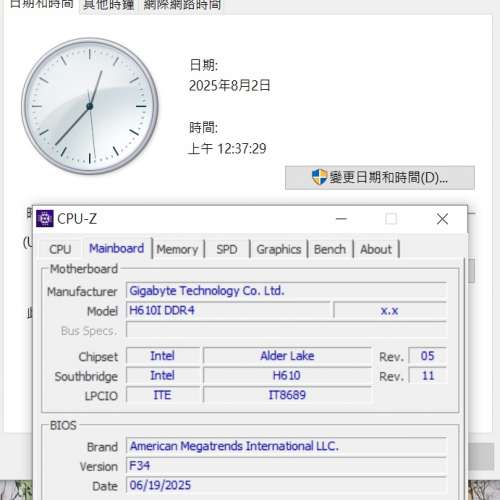Open the SPD tab
The height and width of the screenshot is (500, 500).
tap(227, 249)
